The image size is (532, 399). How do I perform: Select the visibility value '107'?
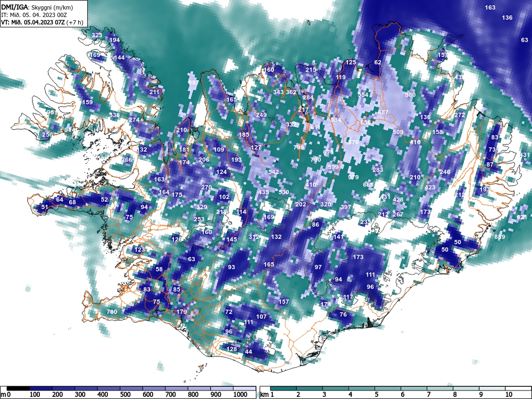(261, 317)
